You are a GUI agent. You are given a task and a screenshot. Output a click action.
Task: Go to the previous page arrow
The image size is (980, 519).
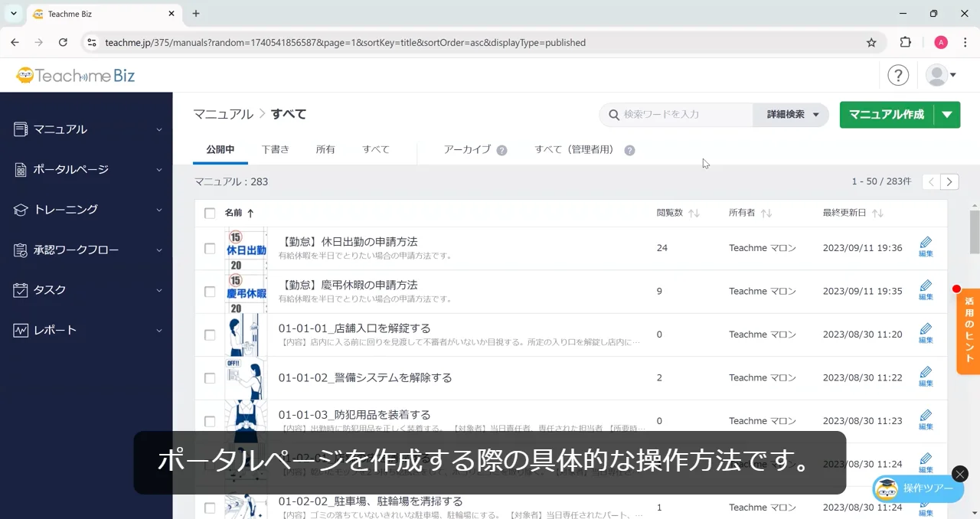[x=931, y=181]
